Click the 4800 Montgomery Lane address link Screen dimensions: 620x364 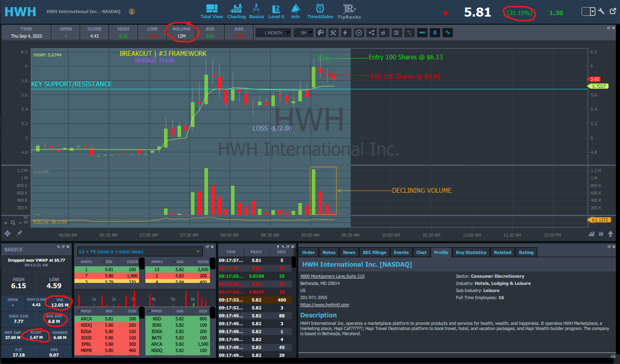point(332,276)
